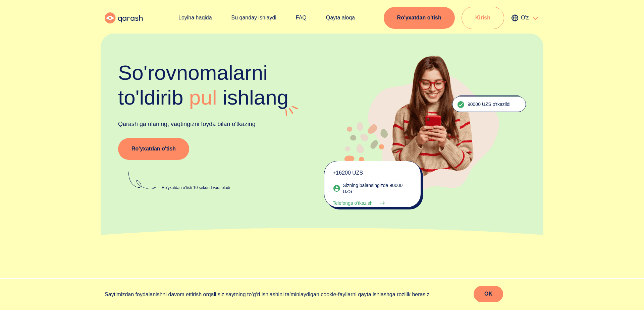Click the globe language icon
The height and width of the screenshot is (310, 644).
pyautogui.click(x=515, y=18)
